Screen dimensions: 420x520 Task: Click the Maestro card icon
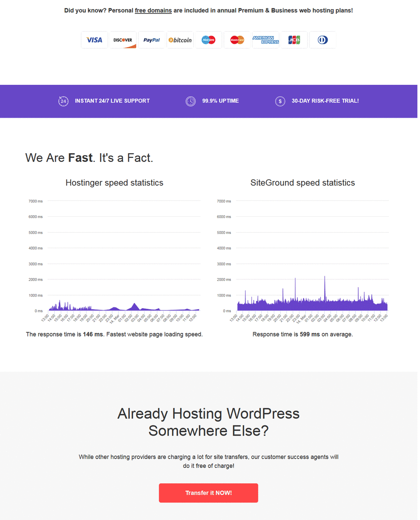(209, 40)
